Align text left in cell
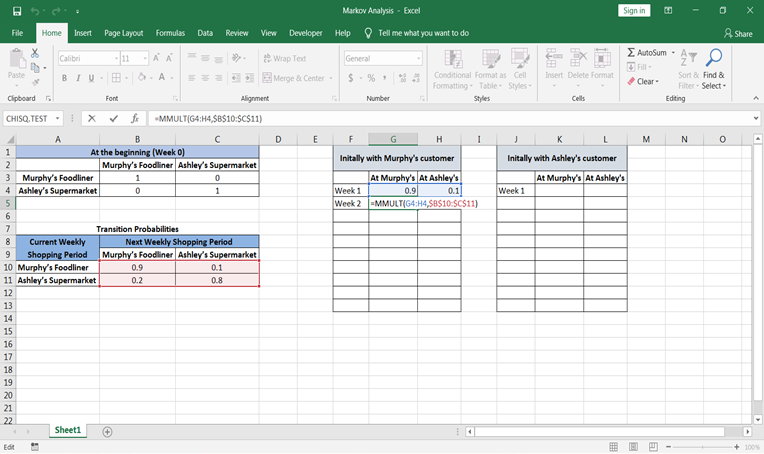Viewport: 764px width, 454px height. click(192, 78)
